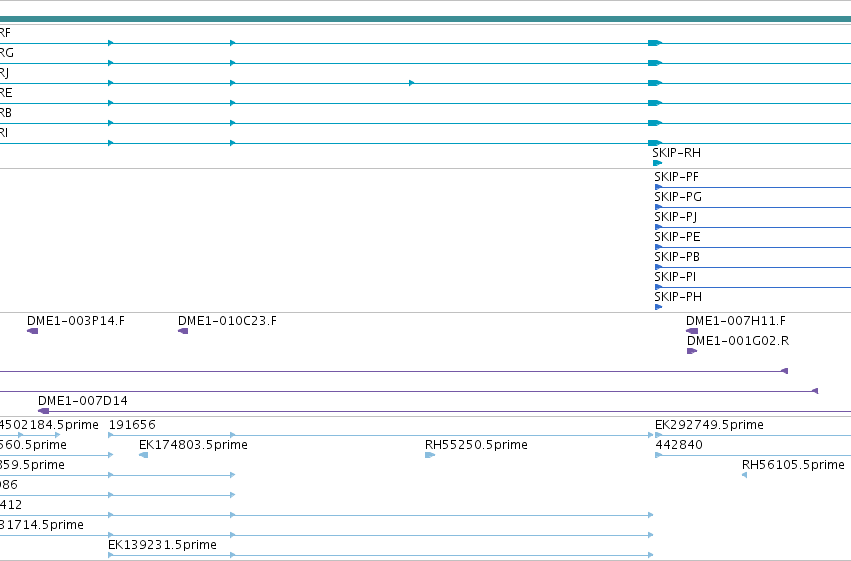Click the teal overview bar at the top

pyautogui.click(x=426, y=19)
